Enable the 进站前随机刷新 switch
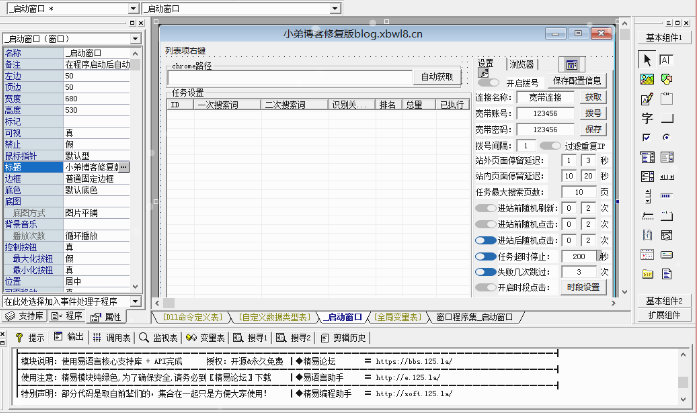 click(485, 208)
